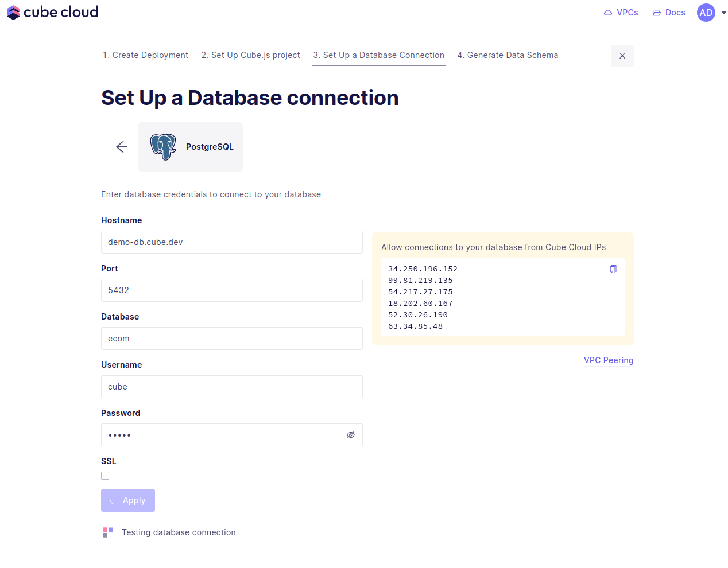Click the Username input field

coord(231,387)
